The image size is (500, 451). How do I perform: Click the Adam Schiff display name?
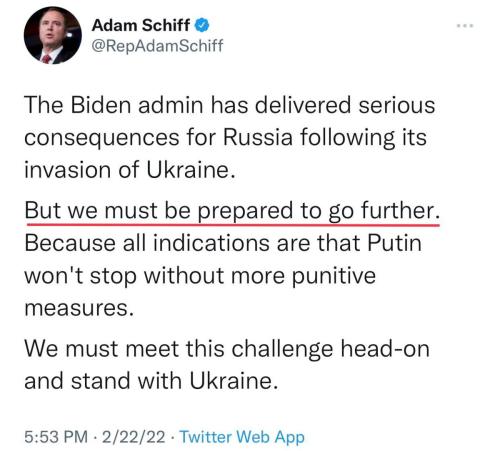tap(141, 25)
